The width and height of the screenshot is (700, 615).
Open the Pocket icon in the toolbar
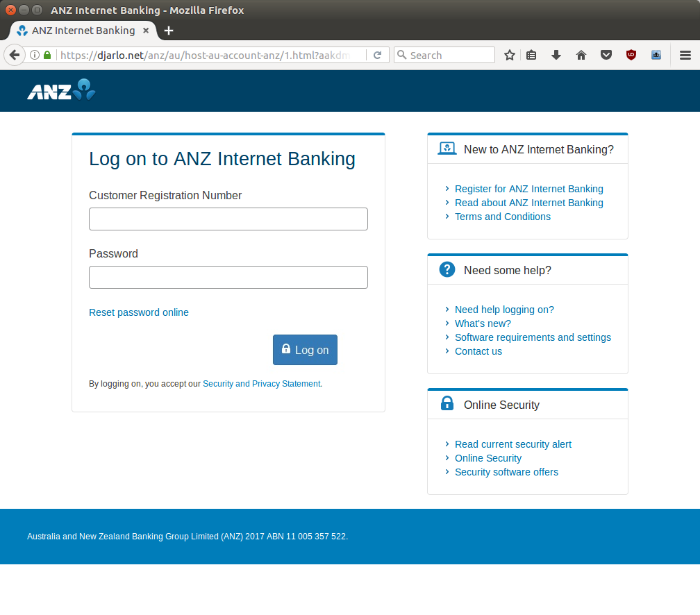pos(606,55)
